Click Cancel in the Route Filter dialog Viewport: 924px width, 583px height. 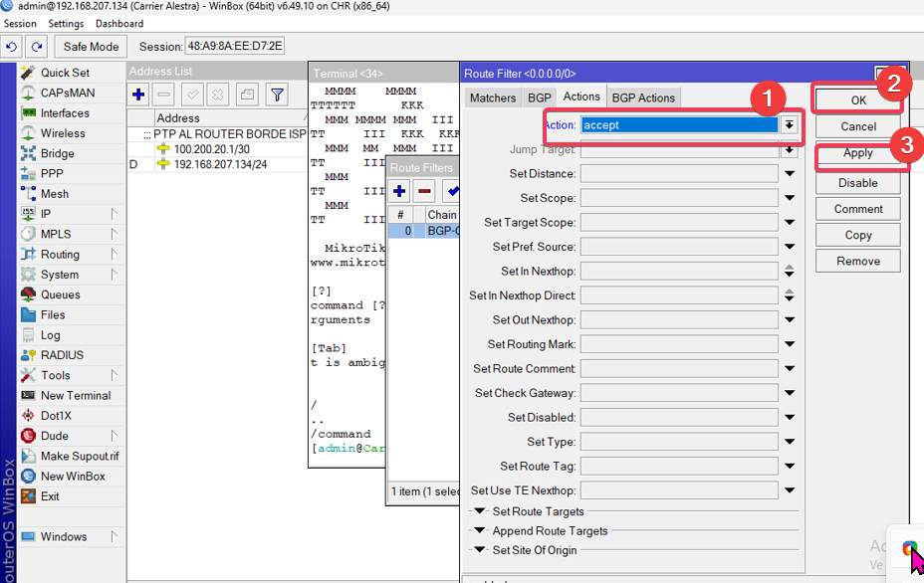(858, 126)
